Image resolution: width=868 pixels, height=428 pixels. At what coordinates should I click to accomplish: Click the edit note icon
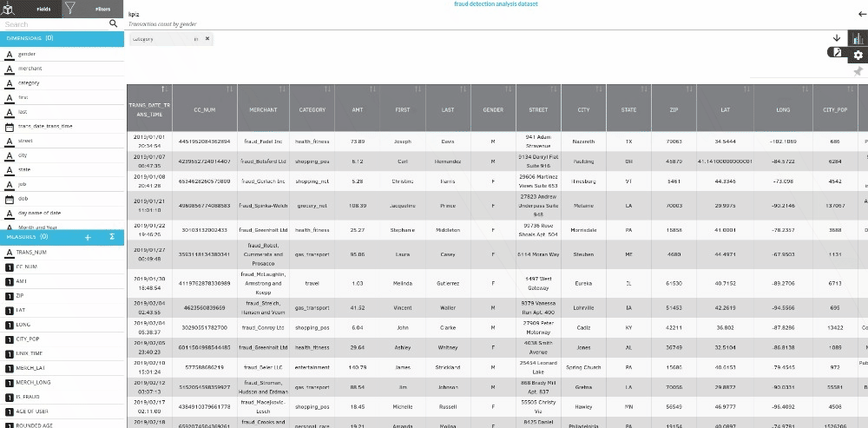pyautogui.click(x=837, y=53)
